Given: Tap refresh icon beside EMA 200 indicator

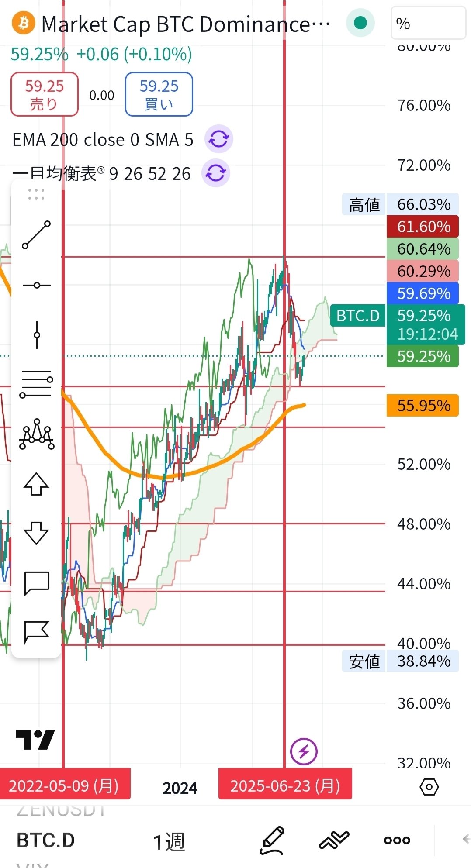Looking at the screenshot, I should coord(218,139).
